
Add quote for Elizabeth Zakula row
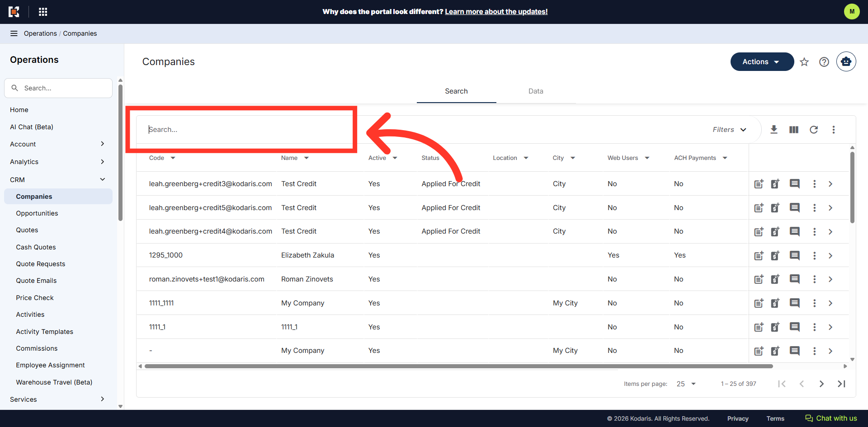(775, 256)
